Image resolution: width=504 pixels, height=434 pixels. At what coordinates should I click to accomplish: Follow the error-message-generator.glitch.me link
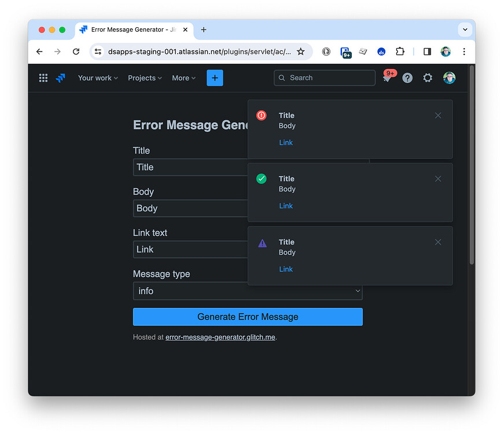pos(220,337)
